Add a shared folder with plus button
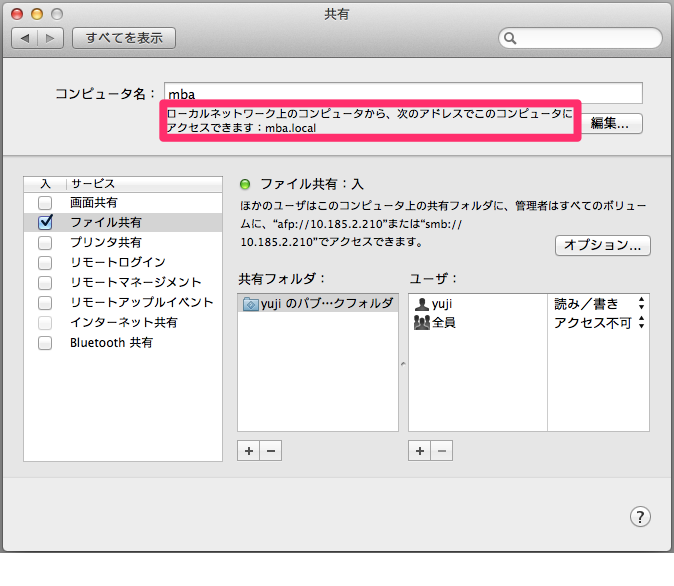This screenshot has width=674, height=586. pos(249,451)
